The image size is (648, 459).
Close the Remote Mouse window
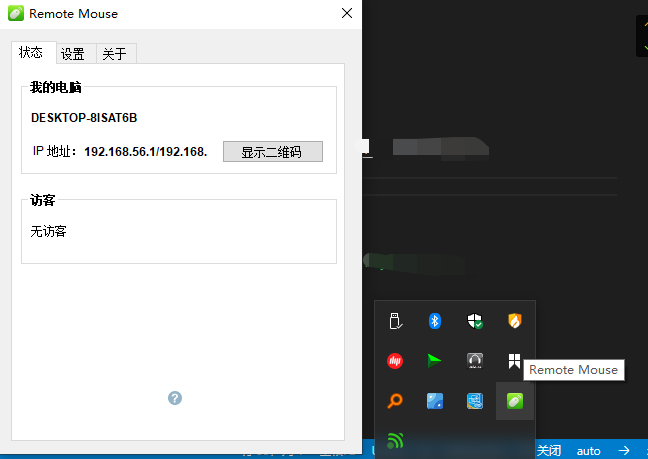point(347,13)
